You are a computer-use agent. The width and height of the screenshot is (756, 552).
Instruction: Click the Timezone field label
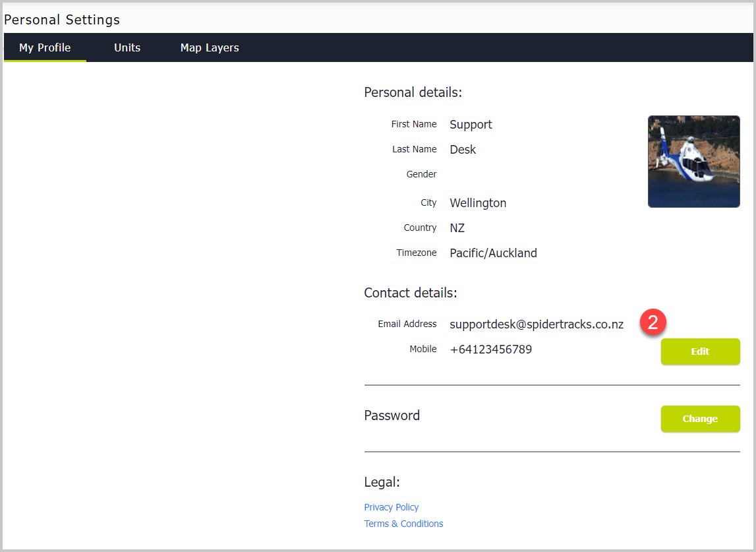tap(417, 253)
